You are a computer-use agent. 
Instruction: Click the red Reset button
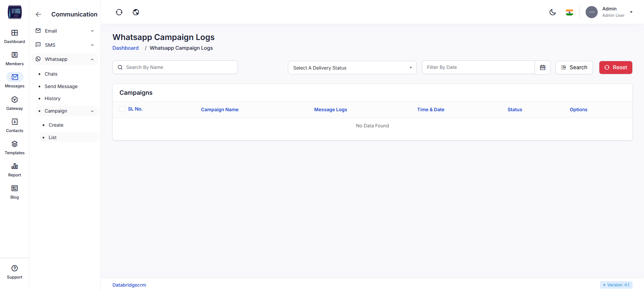pyautogui.click(x=615, y=68)
